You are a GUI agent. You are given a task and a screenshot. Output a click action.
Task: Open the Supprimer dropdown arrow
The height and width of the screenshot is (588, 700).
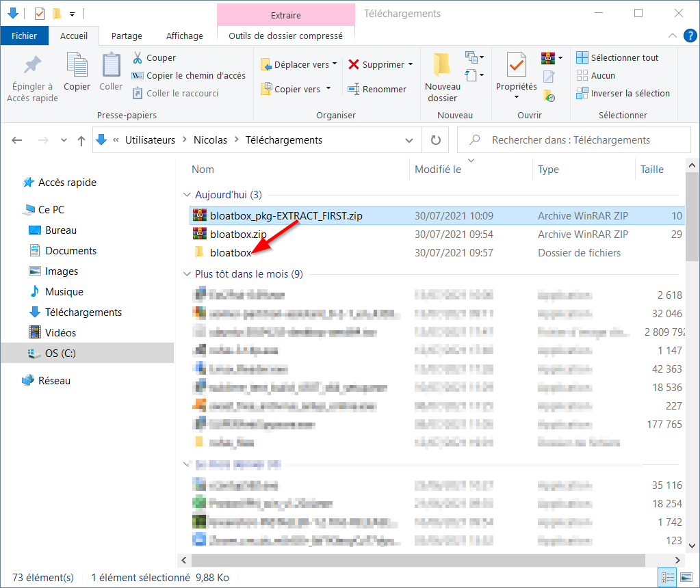coord(411,65)
